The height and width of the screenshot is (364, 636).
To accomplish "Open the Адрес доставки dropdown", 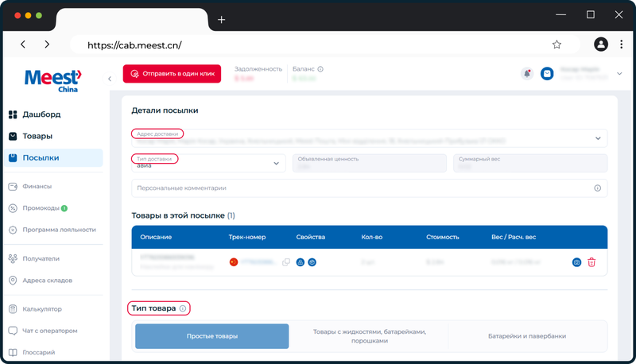I will point(369,138).
